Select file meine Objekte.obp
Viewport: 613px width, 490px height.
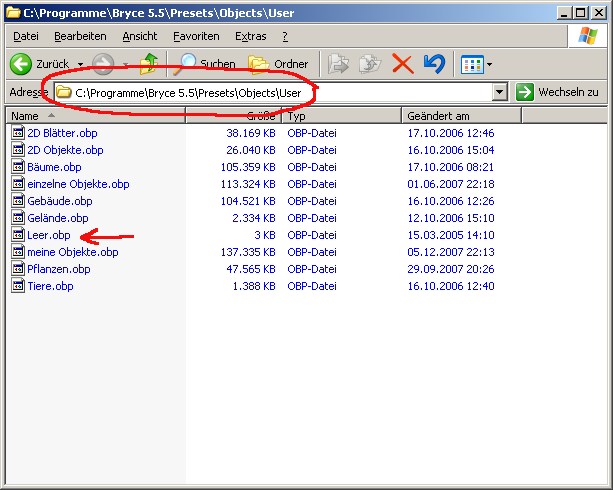[73, 252]
